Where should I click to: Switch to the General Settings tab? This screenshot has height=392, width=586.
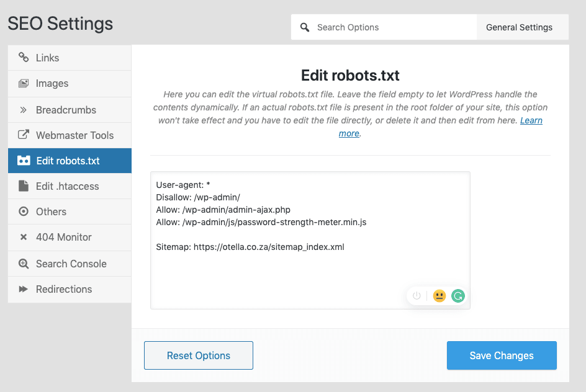(520, 27)
